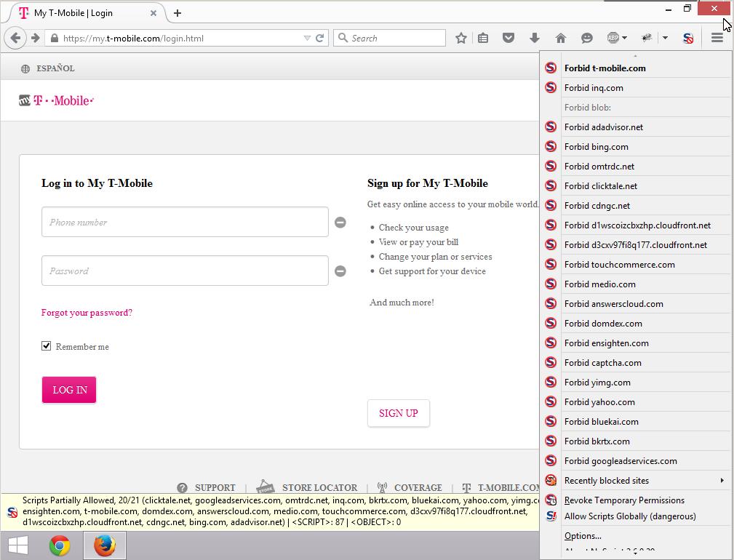This screenshot has width=734, height=560.
Task: Open the downloads arrow icon
Action: [535, 39]
